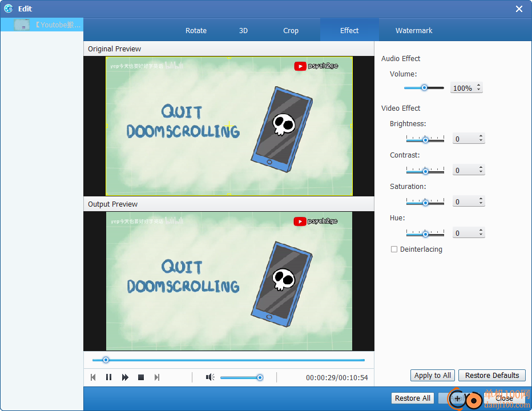Click the Close button at the bottom

(504, 398)
